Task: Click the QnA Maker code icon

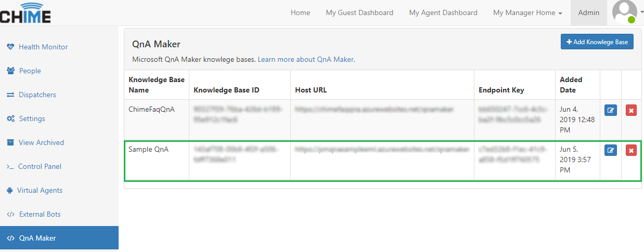Action: pyautogui.click(x=10, y=238)
